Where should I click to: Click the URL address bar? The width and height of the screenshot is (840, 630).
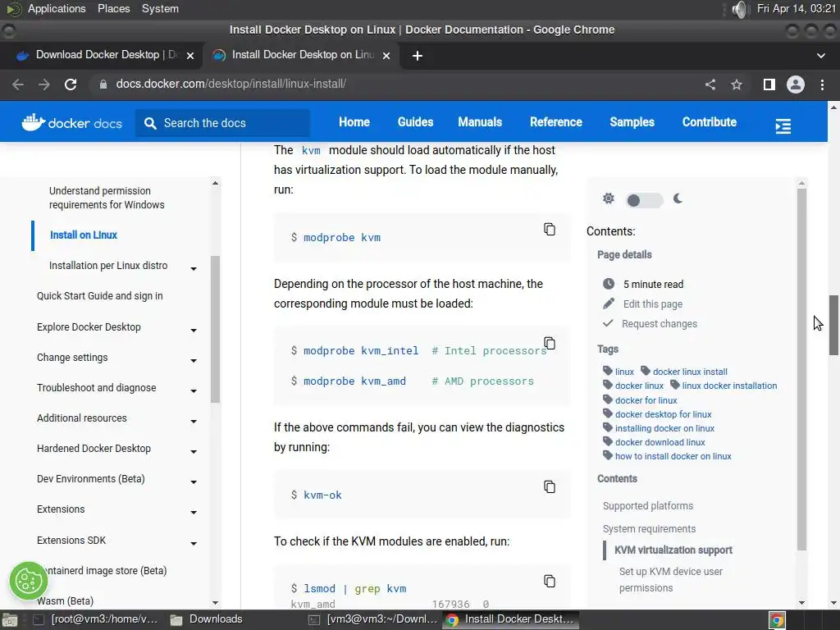coord(396,84)
